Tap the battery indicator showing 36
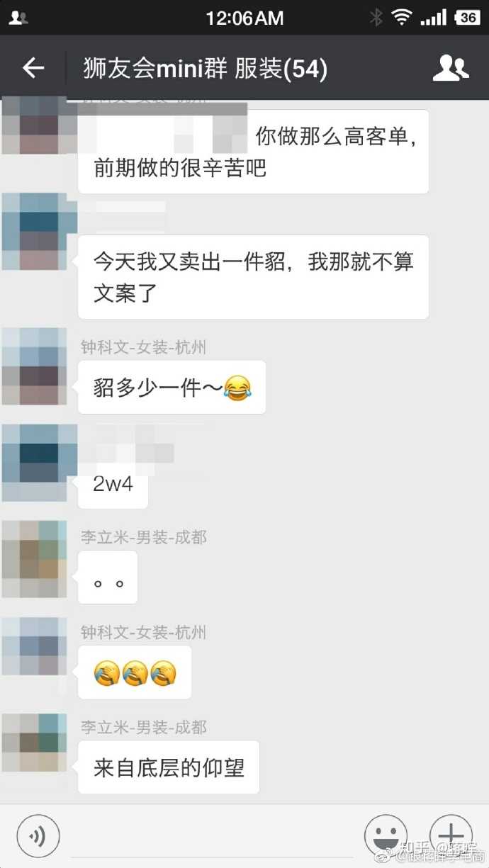Image resolution: width=489 pixels, height=868 pixels. (466, 18)
